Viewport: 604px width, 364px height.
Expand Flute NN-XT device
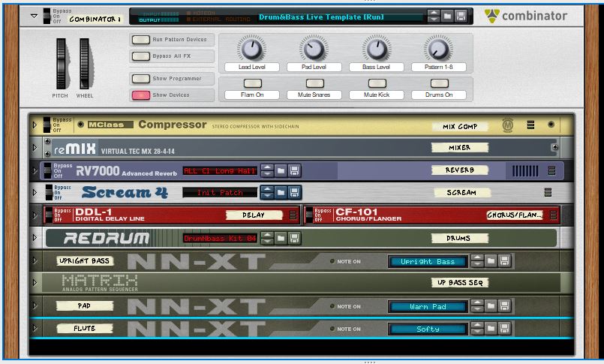point(35,328)
